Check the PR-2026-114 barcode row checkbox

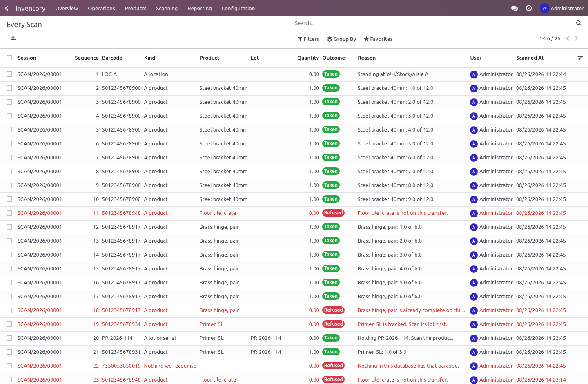pos(9,338)
